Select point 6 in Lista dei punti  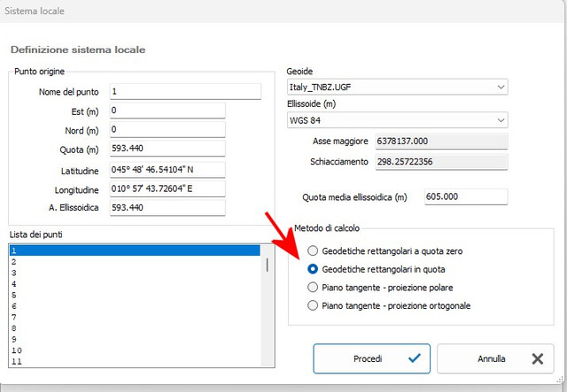point(135,306)
